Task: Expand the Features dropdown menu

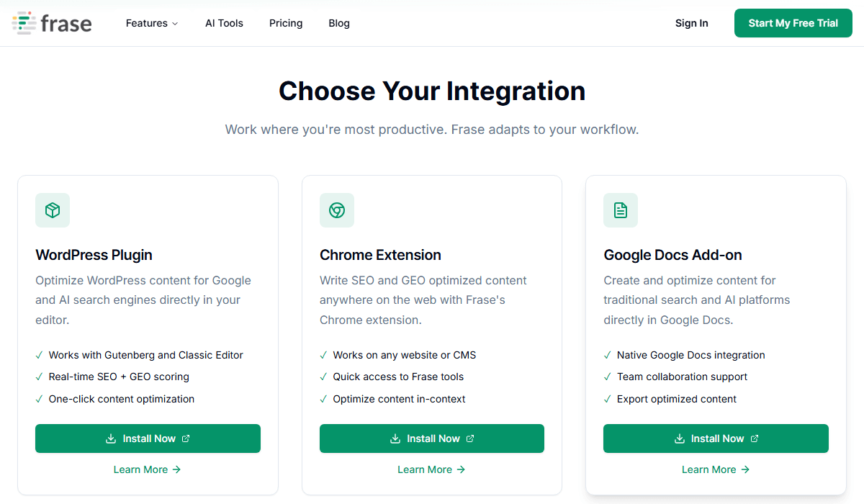Action: [151, 23]
